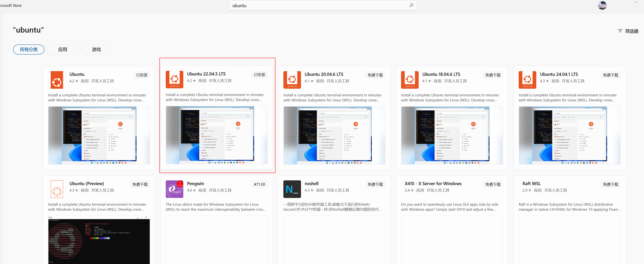This screenshot has height=264, width=644.
Task: Click the orange Ubuntu app icon
Action: (x=57, y=80)
